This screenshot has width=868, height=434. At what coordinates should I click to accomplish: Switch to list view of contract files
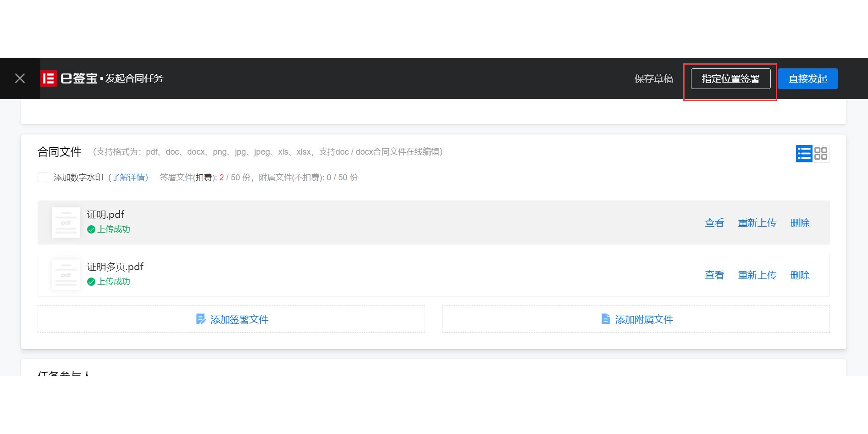pos(804,153)
